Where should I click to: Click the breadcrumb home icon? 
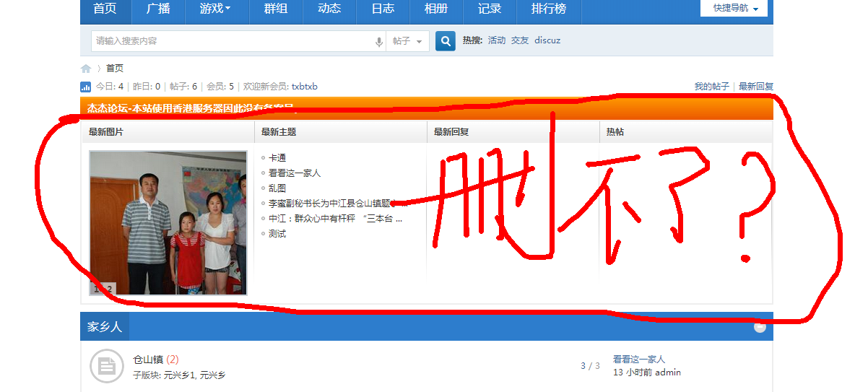point(86,69)
